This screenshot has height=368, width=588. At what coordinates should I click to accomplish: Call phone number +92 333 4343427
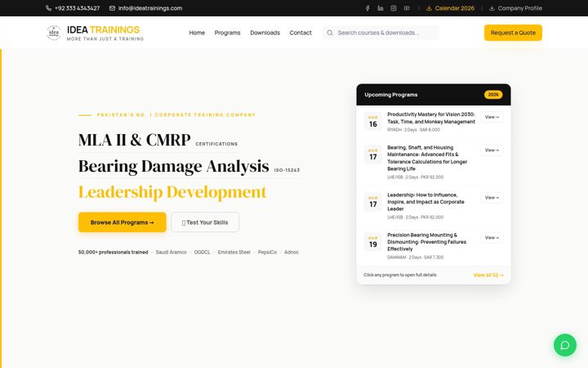click(78, 8)
